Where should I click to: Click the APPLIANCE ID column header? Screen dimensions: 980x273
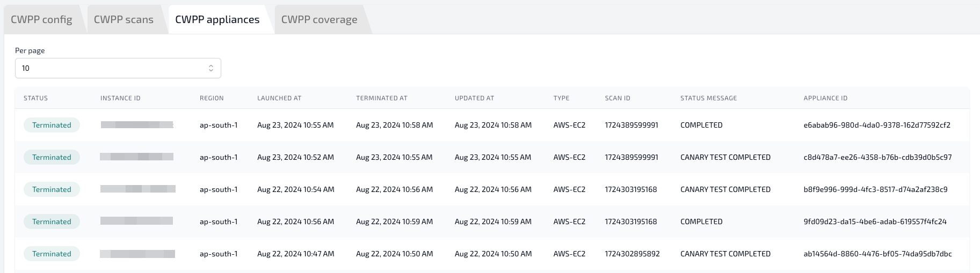(825, 98)
